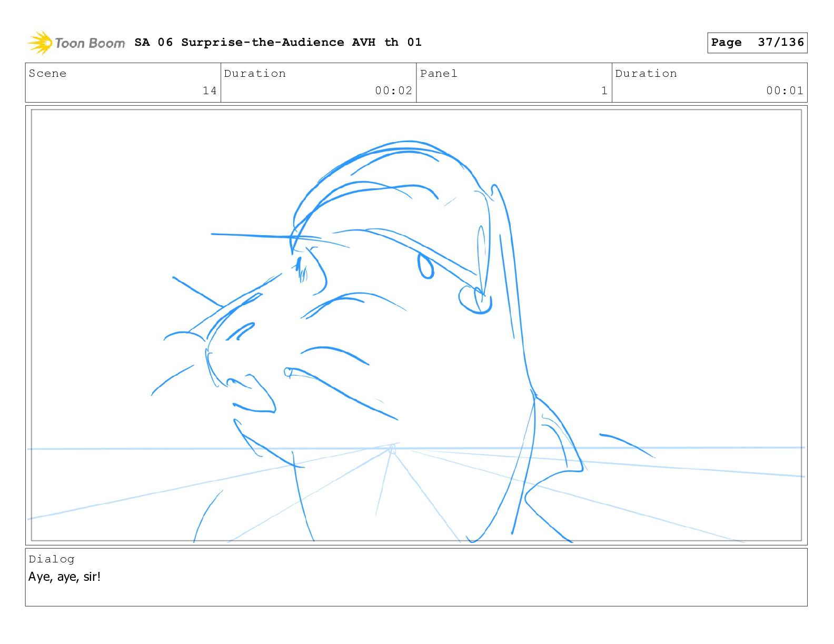Select the panel duration 00:01
834x644 pixels.
point(785,90)
